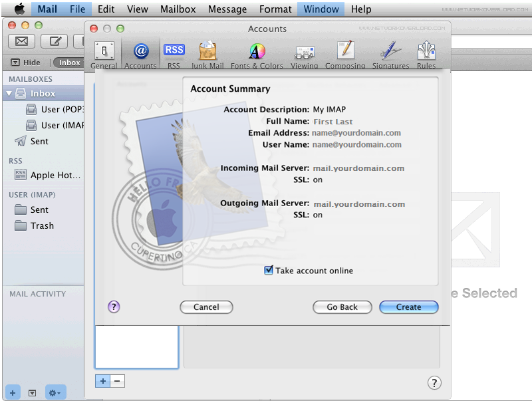Toggle mail activity panel button
Screen dimensions: 532x403
32,393
